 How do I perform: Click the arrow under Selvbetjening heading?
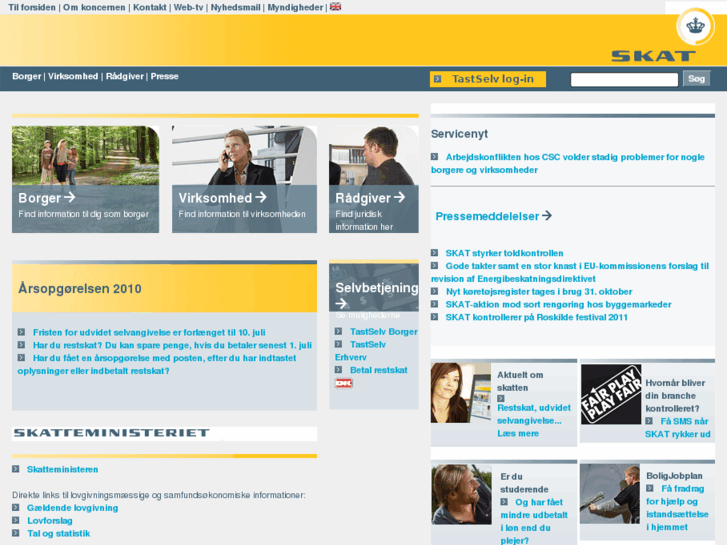point(341,303)
